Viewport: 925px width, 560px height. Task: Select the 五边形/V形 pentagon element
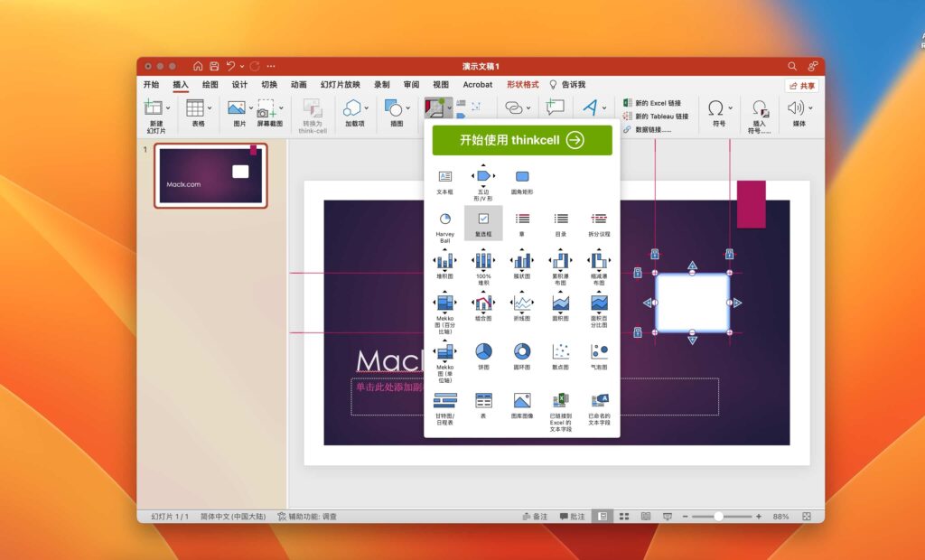tap(484, 176)
